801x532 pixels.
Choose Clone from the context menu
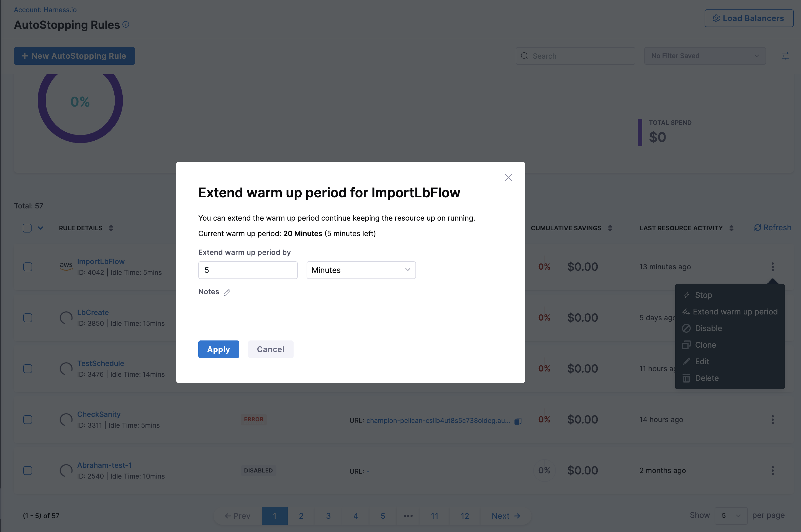[705, 345]
